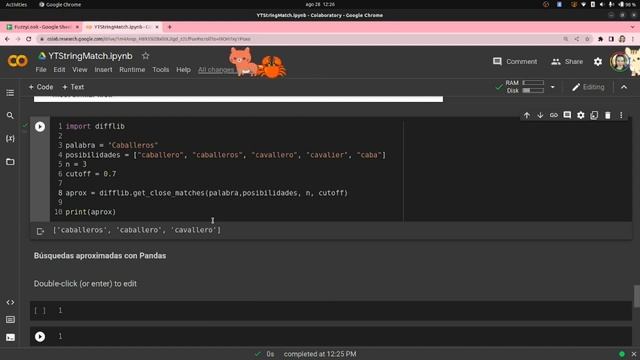640x360 pixels.
Task: Open the variables inspector panel
Action: [x=10, y=139]
